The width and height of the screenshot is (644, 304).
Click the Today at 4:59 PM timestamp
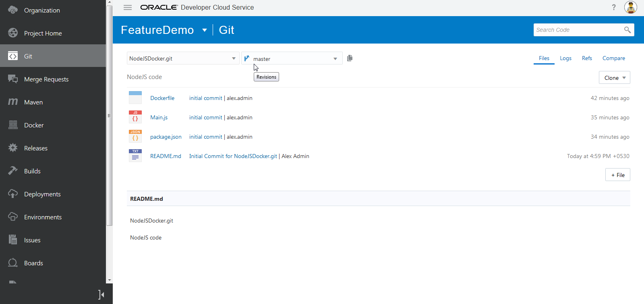[598, 156]
